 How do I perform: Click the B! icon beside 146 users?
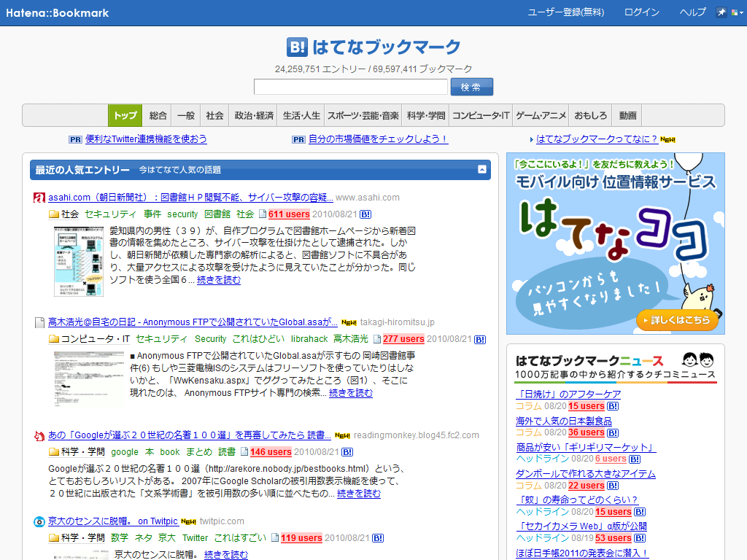[347, 452]
